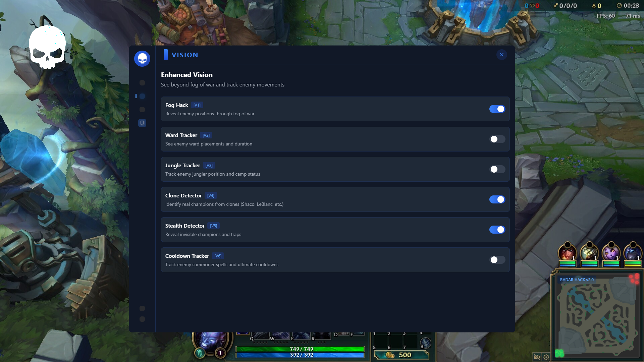Disable the Fog Hack toggle
Screen dimensions: 644x362
click(497, 109)
